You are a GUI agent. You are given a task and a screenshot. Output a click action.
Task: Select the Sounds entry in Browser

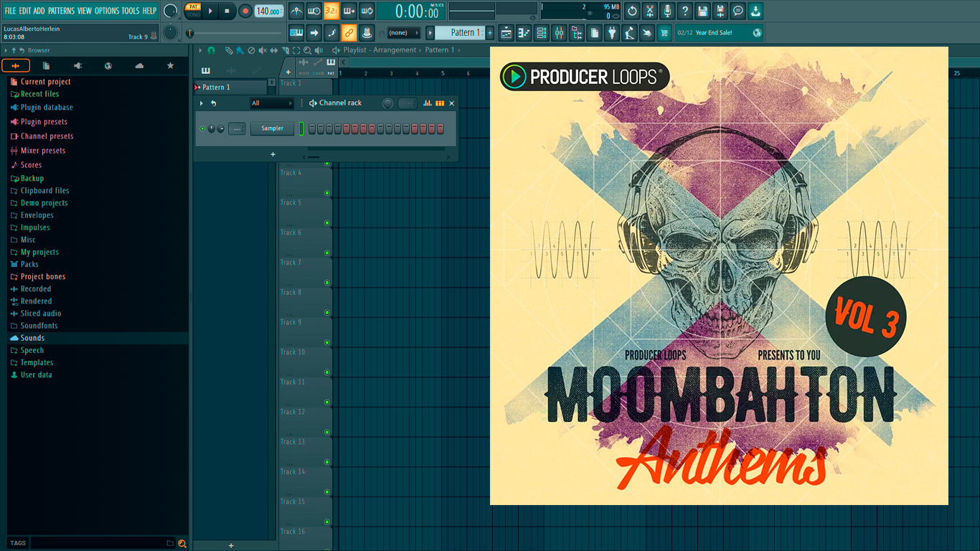coord(32,338)
